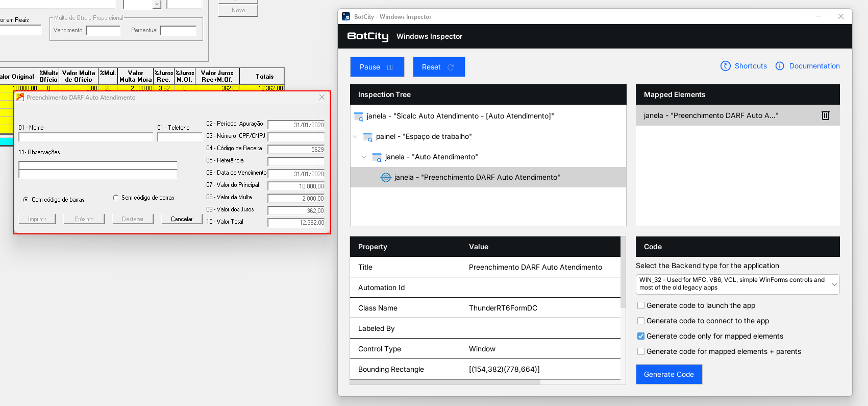Click the Shortcuts clock icon
The height and width of the screenshot is (406, 868).
tap(725, 66)
